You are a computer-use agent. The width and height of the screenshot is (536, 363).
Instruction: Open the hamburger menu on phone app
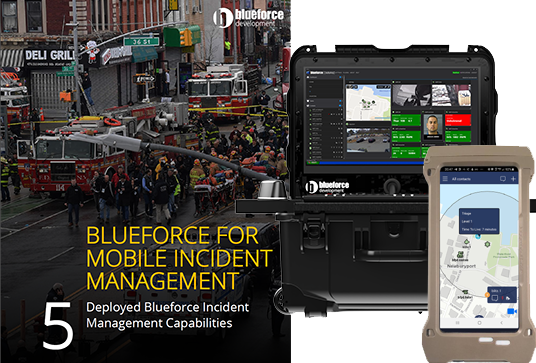click(445, 179)
